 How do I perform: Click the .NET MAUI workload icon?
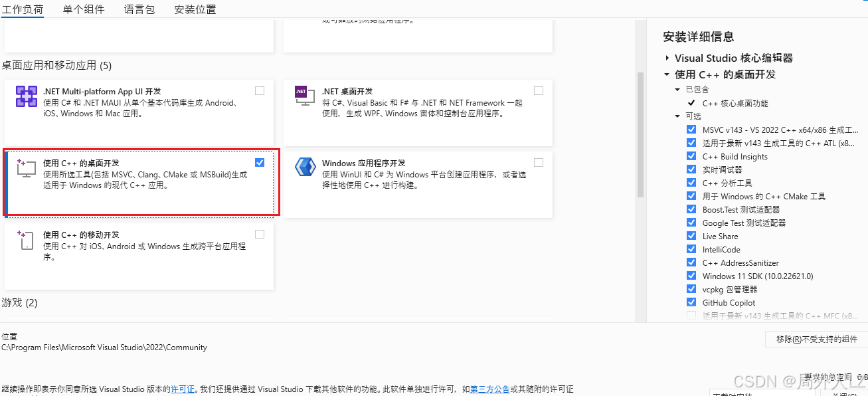27,96
